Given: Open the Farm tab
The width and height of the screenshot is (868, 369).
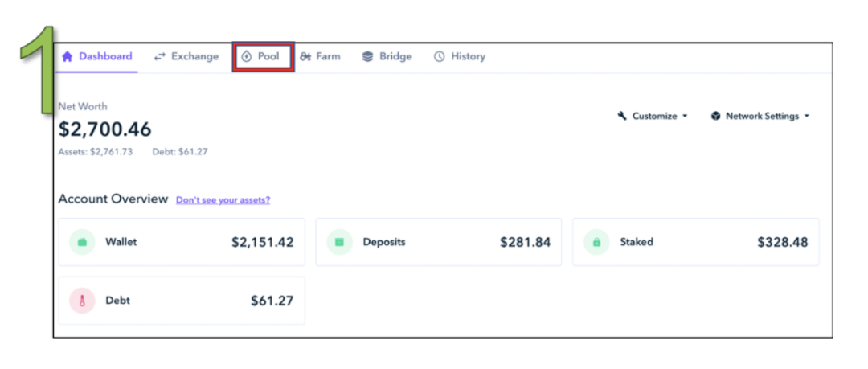Looking at the screenshot, I should (320, 56).
